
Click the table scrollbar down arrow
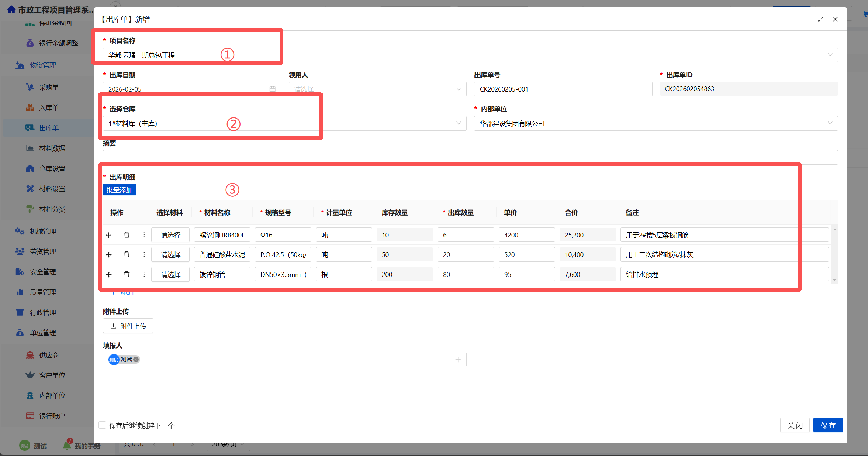(834, 280)
